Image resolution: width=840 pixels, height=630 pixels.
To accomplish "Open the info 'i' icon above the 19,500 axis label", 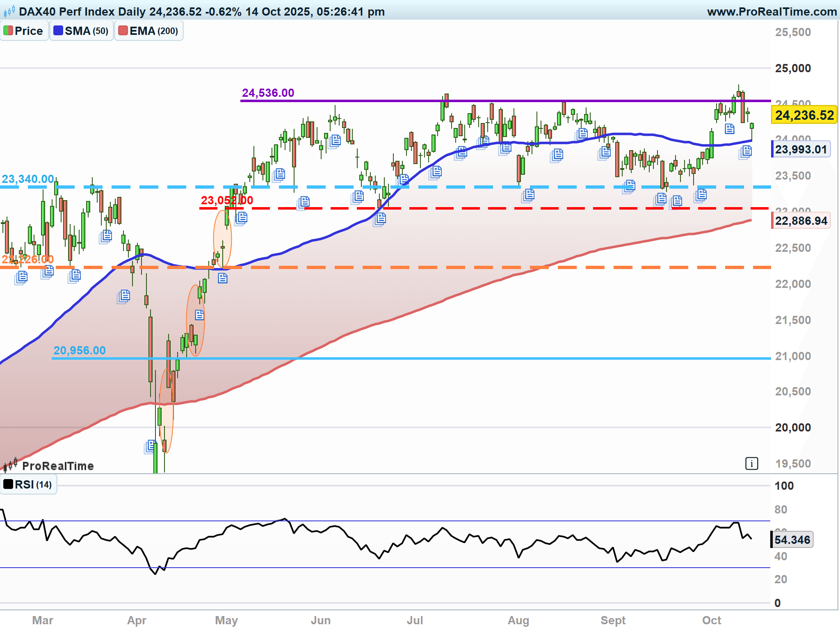I will (751, 464).
